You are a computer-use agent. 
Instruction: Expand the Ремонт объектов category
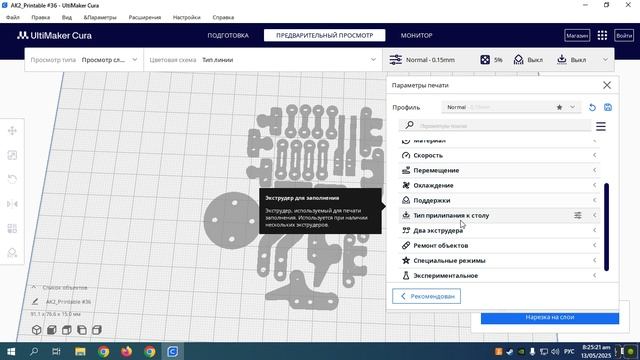click(498, 246)
